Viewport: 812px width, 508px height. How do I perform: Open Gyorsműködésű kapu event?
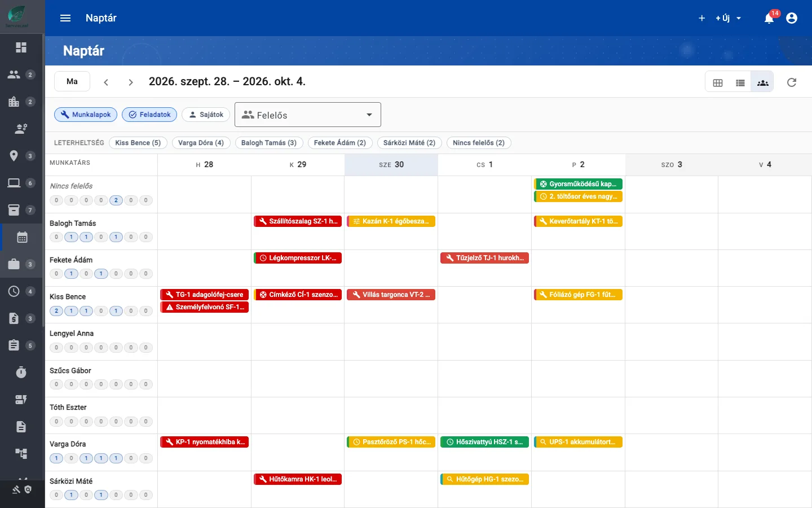coord(578,184)
